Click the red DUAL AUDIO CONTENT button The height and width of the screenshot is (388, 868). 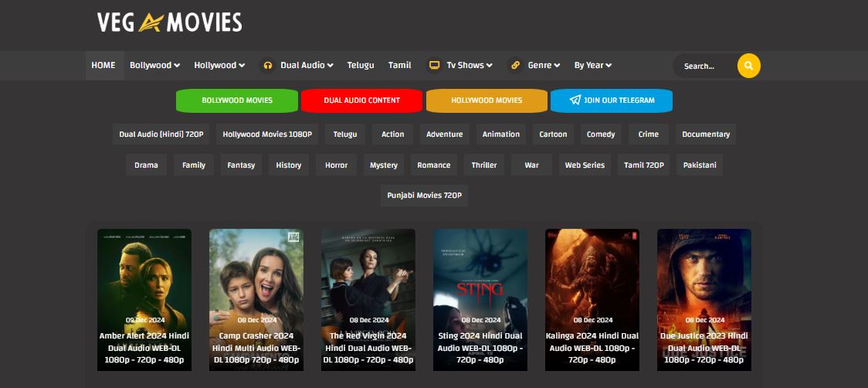[x=361, y=100]
